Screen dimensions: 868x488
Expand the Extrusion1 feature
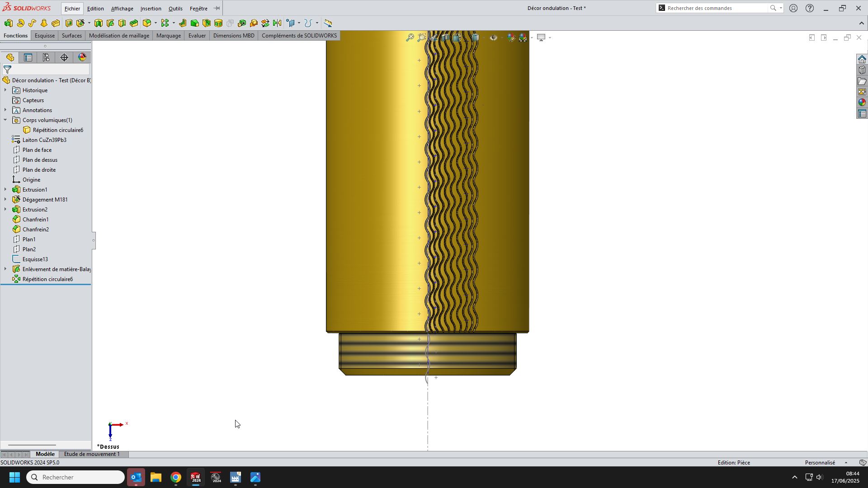5,190
